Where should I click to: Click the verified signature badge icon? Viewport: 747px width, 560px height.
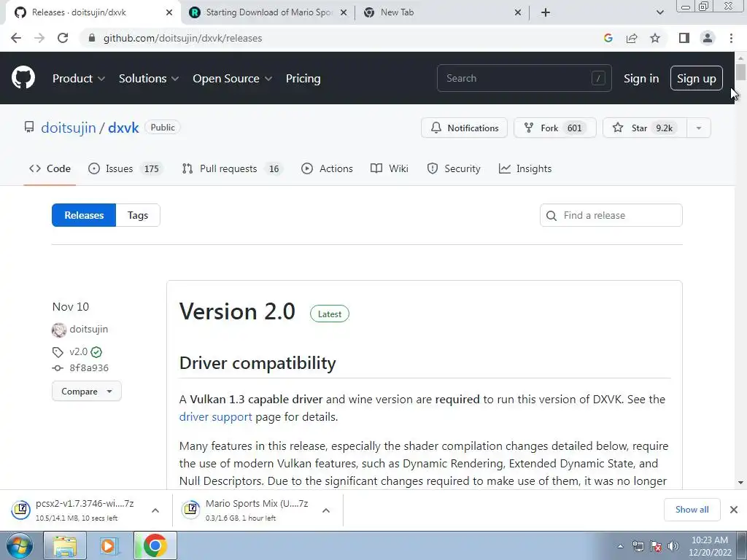96,352
